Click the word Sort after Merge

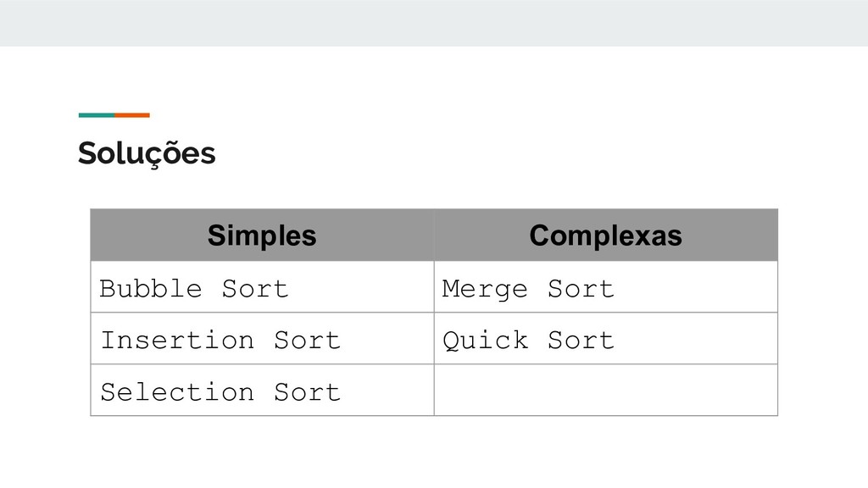581,289
